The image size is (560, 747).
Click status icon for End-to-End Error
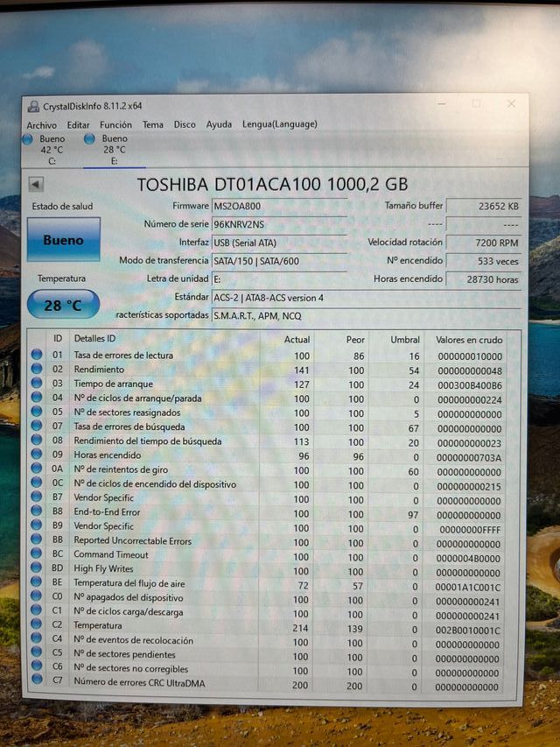37,511
